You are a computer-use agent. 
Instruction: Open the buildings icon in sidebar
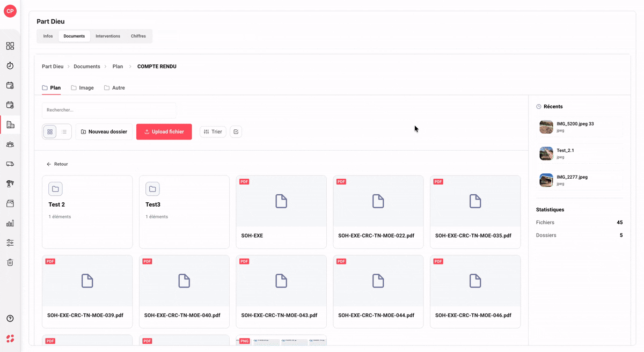click(10, 124)
